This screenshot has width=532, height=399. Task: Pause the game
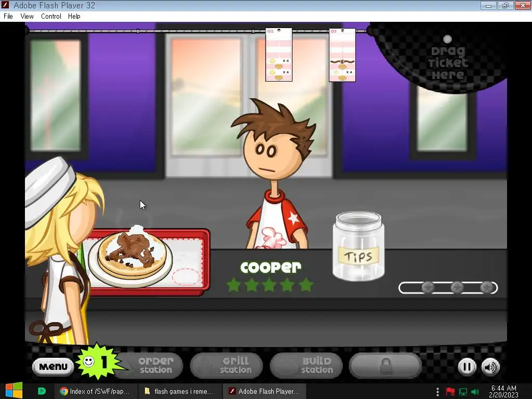point(467,367)
